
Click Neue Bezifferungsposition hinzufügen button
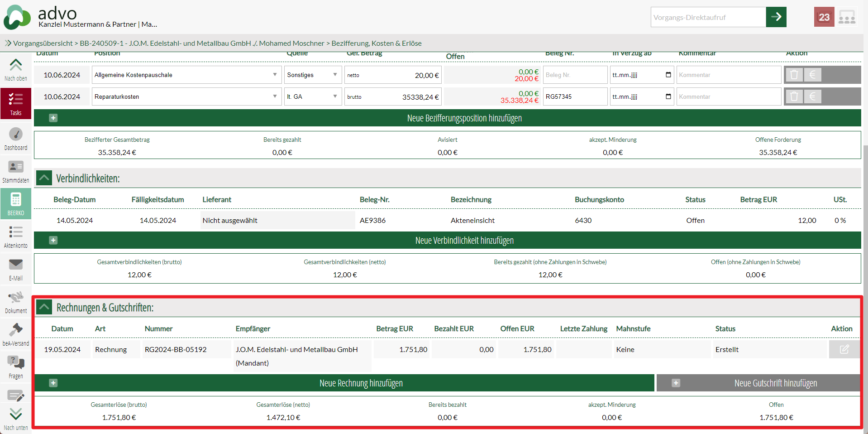(x=464, y=118)
